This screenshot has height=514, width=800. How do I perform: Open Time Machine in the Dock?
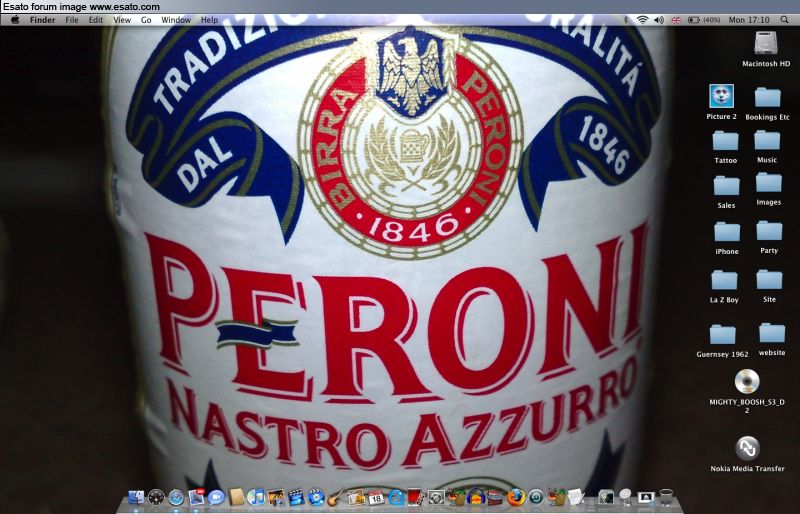[536, 497]
